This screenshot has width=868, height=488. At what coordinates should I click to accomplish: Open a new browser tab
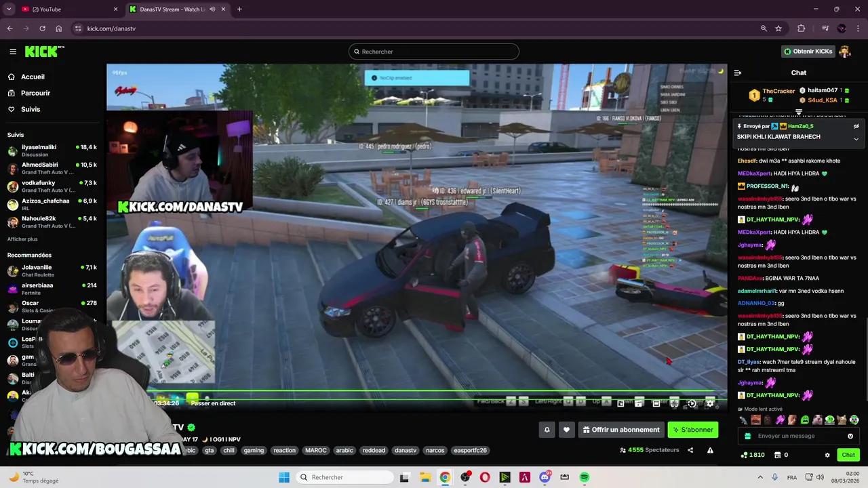pos(239,9)
